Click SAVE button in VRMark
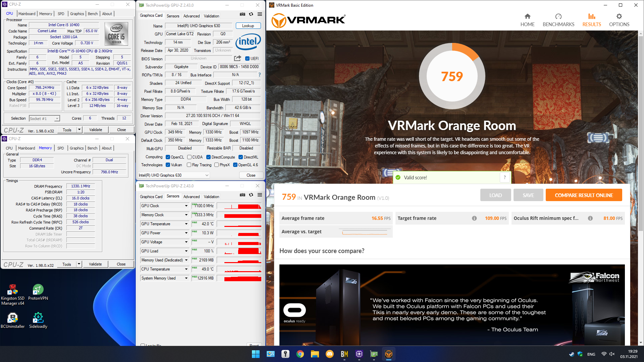 (528, 195)
